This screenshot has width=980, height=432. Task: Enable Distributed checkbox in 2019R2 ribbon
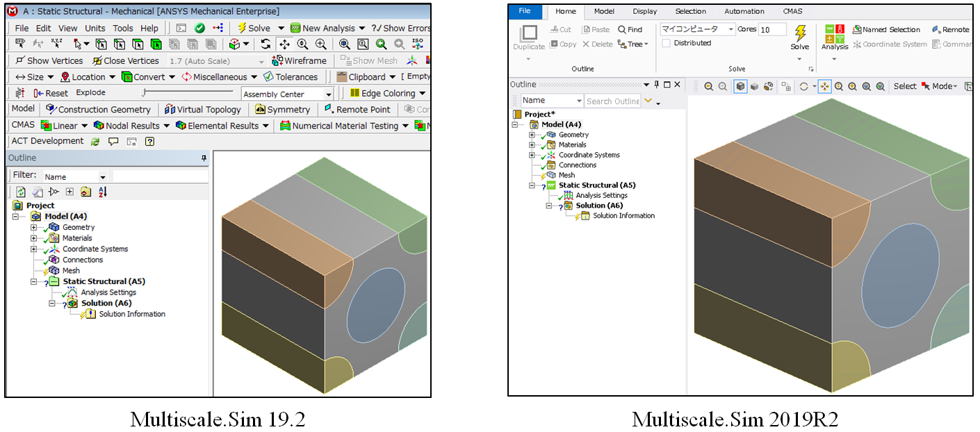point(666,43)
